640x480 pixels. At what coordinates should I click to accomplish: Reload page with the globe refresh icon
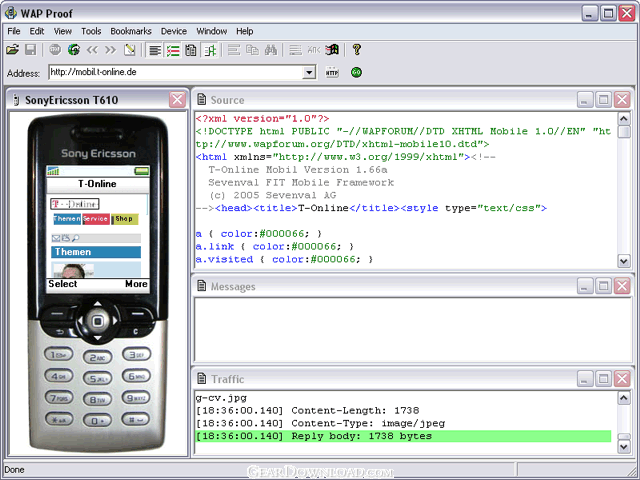click(x=73, y=50)
